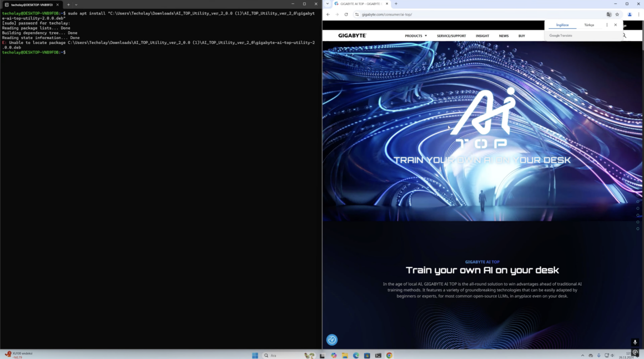The image size is (644, 359).
Task: Click 'Reading state information... Done' terminal line
Action: point(41,38)
